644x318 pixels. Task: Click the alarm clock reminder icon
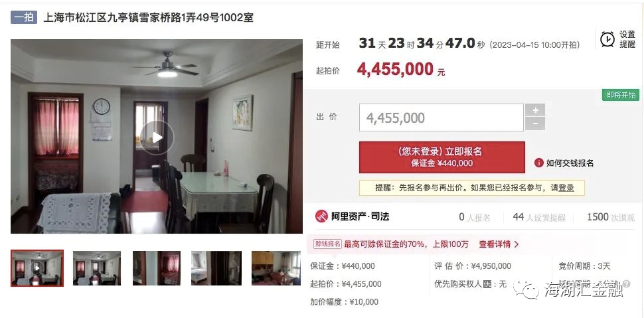tap(607, 39)
